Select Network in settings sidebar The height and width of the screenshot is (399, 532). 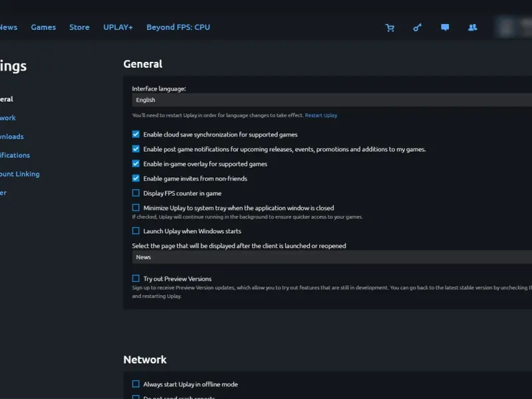pyautogui.click(x=8, y=118)
